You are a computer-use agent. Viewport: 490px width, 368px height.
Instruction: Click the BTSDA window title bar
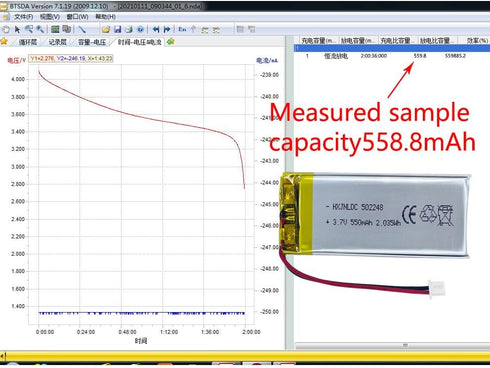[245, 6]
